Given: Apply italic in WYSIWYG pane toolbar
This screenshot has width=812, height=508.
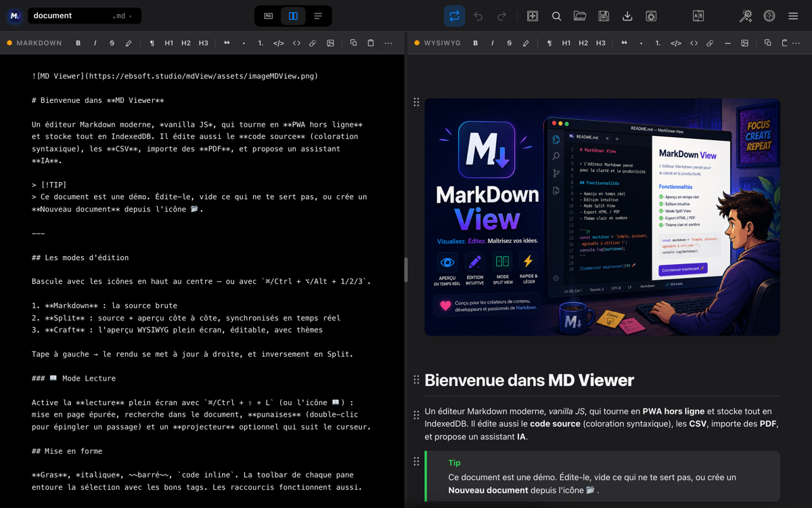Looking at the screenshot, I should [x=493, y=43].
